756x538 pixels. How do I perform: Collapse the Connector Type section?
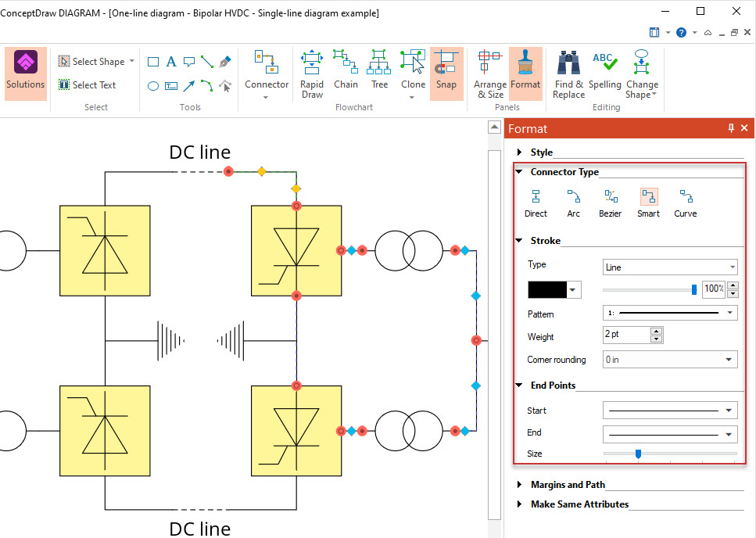point(519,171)
